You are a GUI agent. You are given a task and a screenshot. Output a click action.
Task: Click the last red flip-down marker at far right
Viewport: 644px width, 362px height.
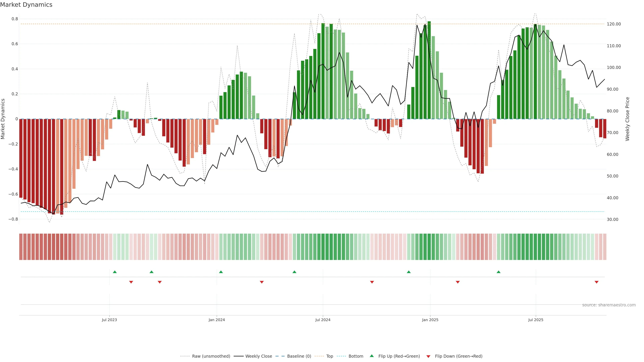[597, 282]
